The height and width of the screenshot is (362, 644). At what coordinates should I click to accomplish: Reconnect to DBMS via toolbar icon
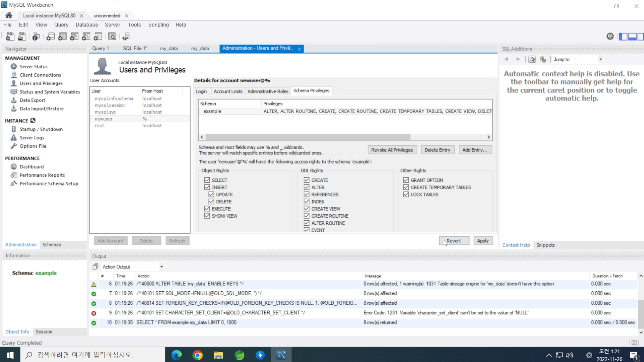tap(126, 36)
